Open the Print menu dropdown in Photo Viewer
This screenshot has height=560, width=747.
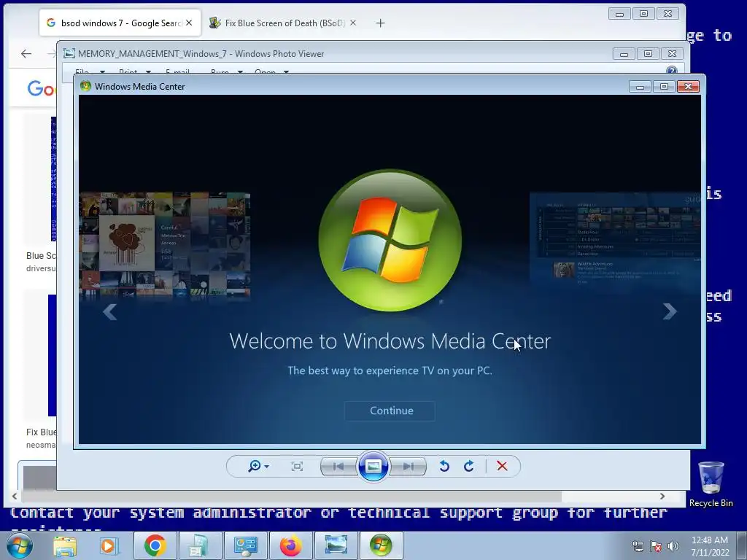point(135,72)
